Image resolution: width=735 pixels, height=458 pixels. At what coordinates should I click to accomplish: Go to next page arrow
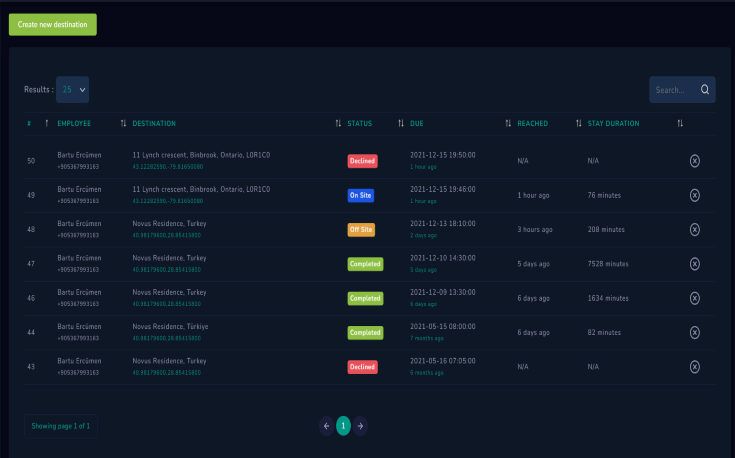[x=360, y=426]
